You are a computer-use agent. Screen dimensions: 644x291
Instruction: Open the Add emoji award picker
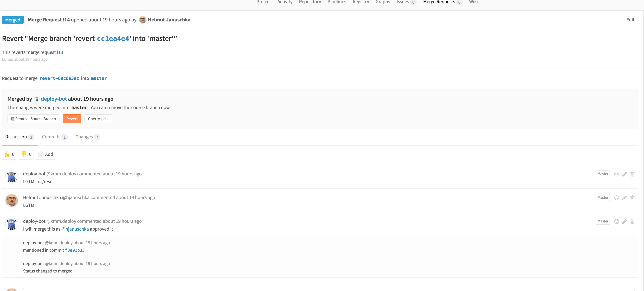(x=46, y=154)
